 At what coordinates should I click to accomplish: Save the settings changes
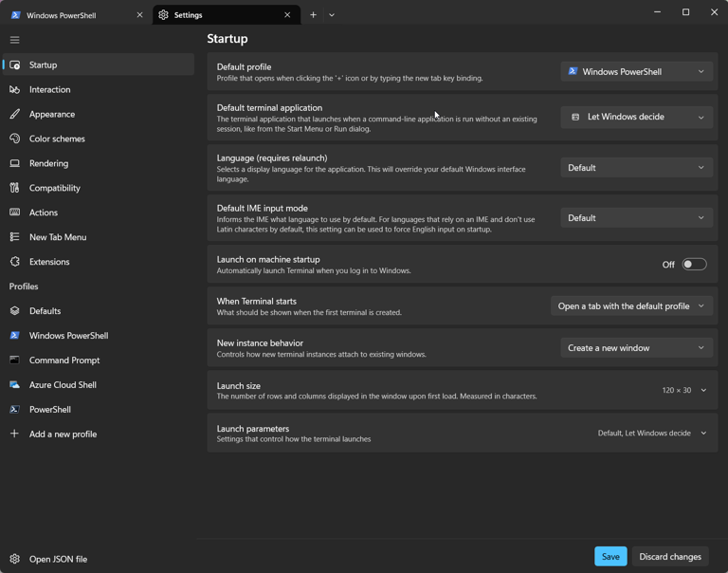click(610, 556)
